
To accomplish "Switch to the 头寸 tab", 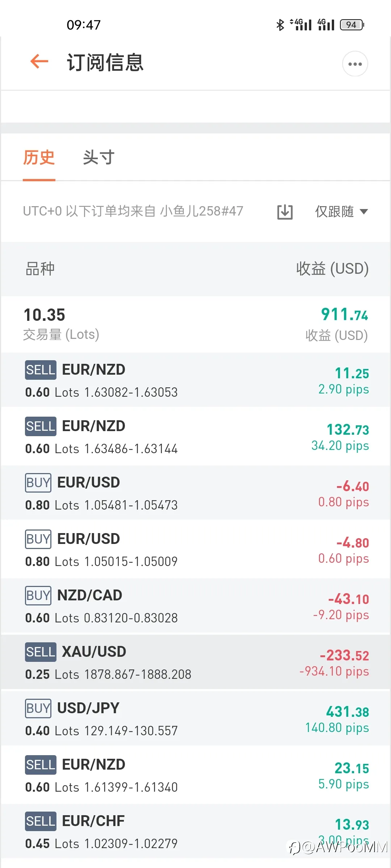I will click(98, 157).
